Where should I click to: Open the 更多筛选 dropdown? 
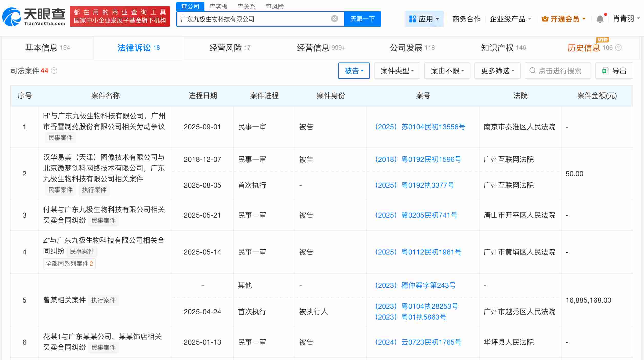pos(497,71)
